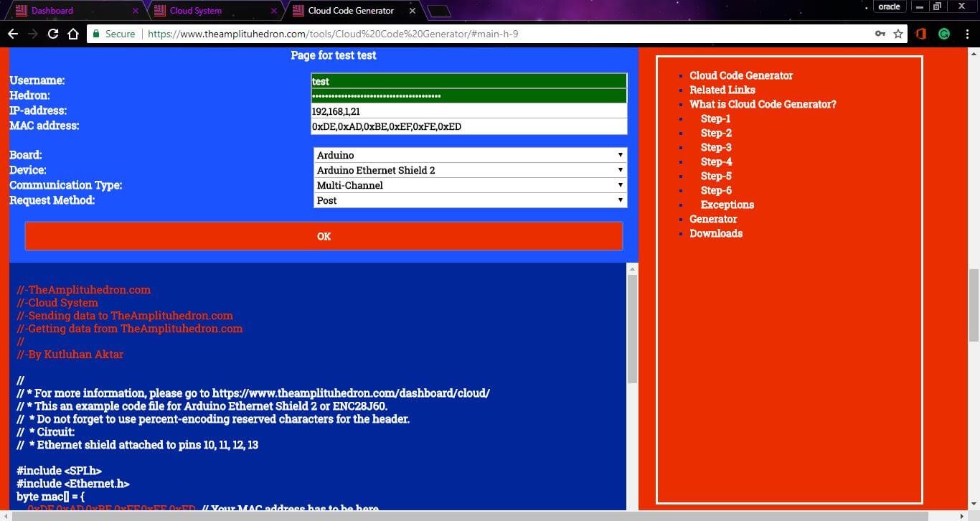Viewport: 980px width, 521px height.
Task: Click the saved password key icon
Action: 880,34
